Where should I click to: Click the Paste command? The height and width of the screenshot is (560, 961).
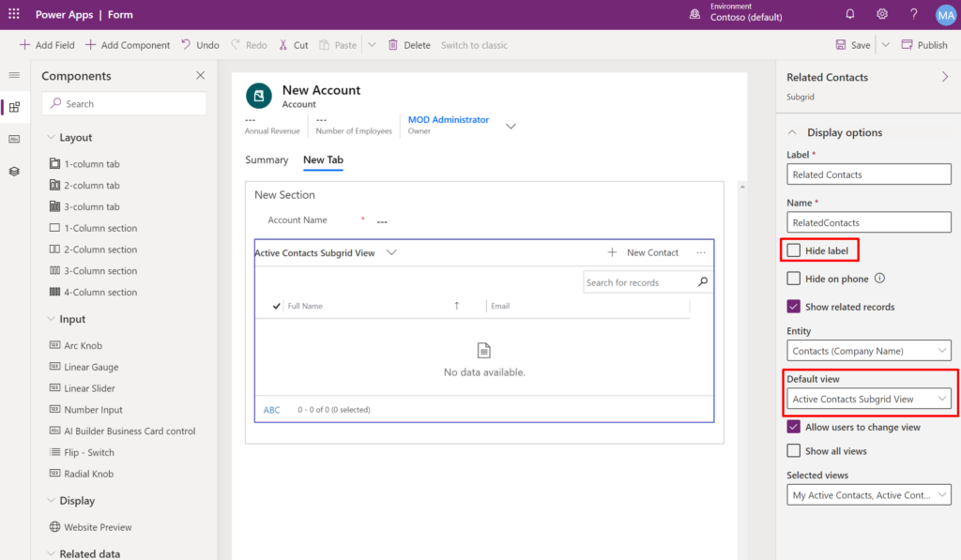pos(338,45)
